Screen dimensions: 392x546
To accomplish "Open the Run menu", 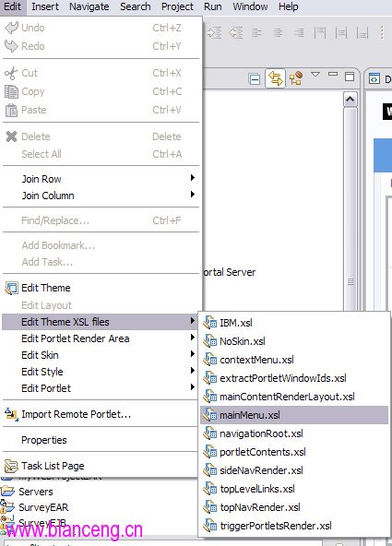I will 212,6.
